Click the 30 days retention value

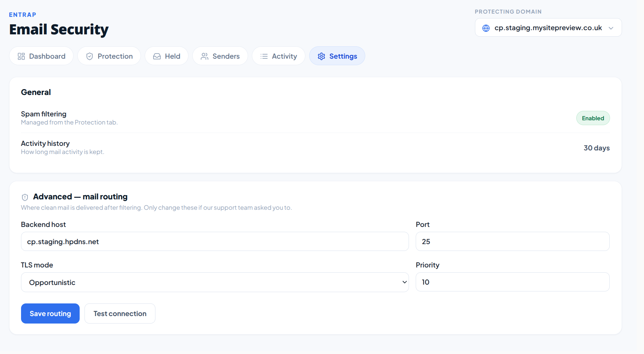[x=596, y=148]
